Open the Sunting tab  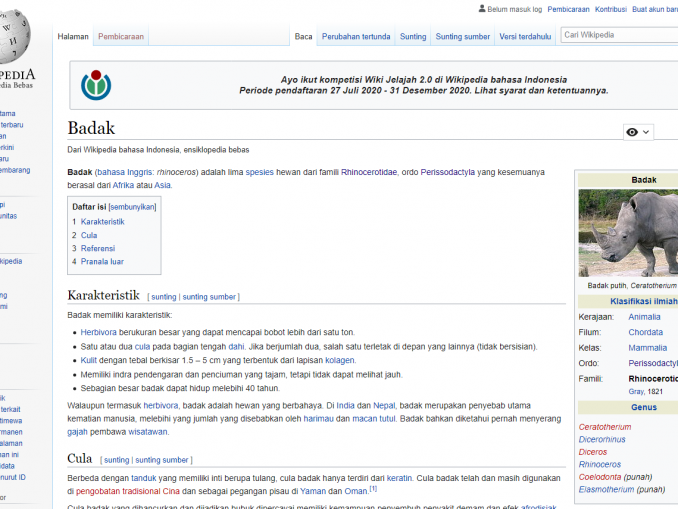tap(413, 37)
